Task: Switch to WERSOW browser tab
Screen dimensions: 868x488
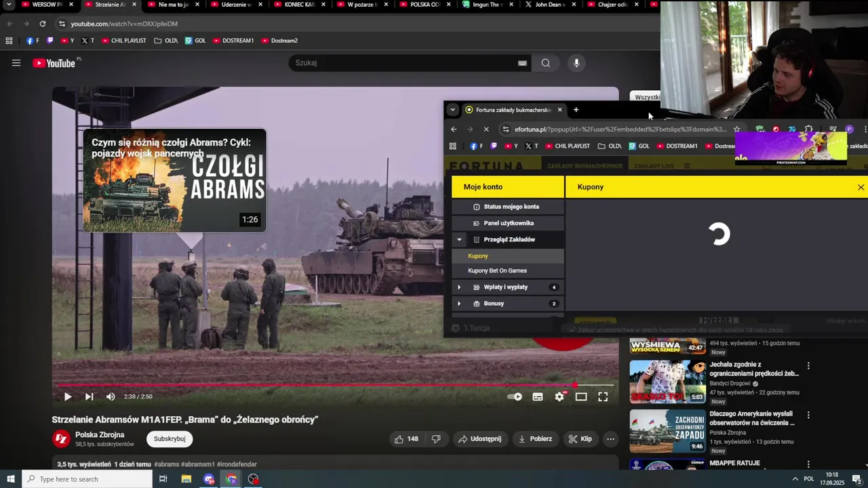Action: tap(46, 5)
